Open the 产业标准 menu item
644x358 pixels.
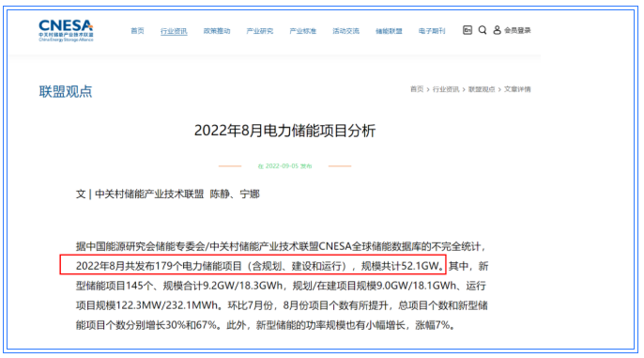tap(302, 31)
